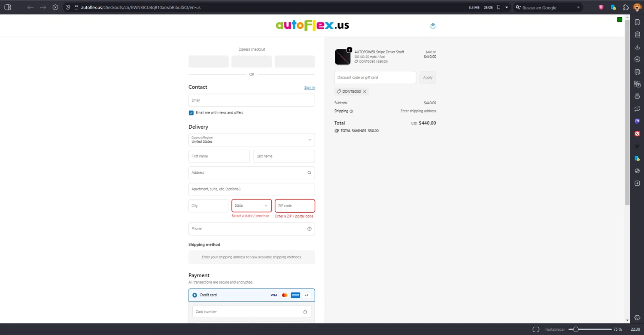
Task: Click the page tiling status bar icon
Action: coord(536,329)
